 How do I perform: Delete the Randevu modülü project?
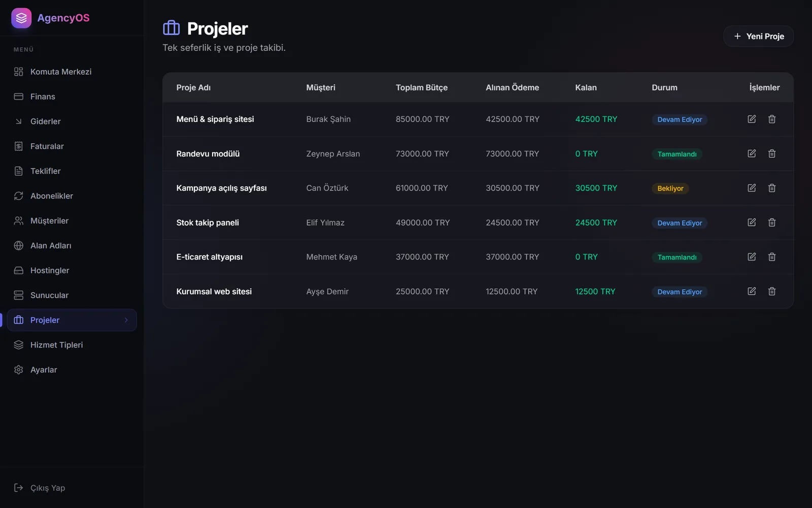click(x=772, y=153)
